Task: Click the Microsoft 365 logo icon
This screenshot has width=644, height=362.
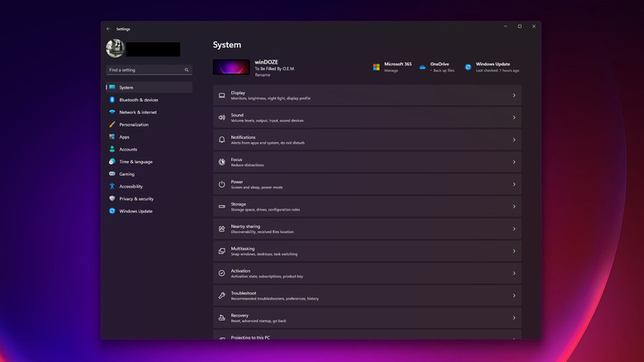Action: point(376,67)
